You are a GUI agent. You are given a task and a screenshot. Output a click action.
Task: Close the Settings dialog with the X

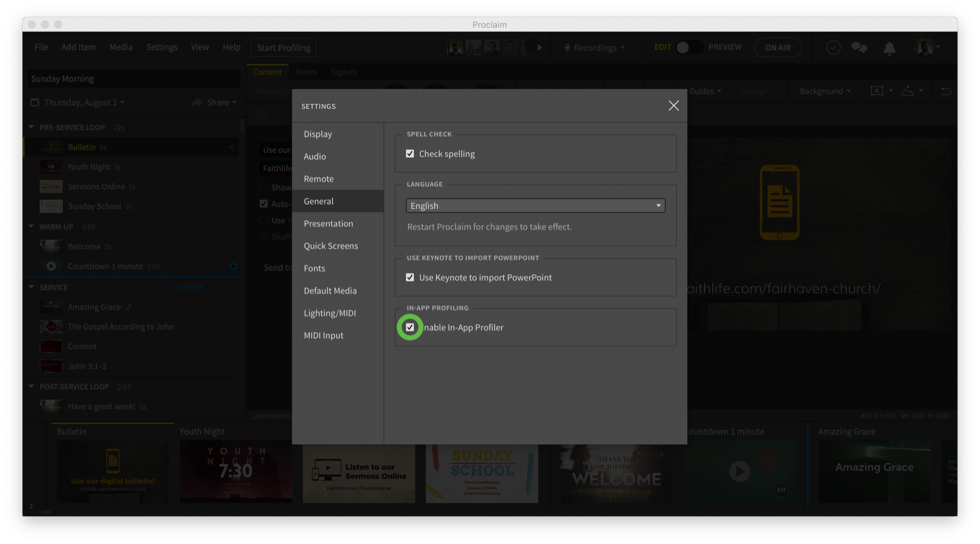coord(673,105)
